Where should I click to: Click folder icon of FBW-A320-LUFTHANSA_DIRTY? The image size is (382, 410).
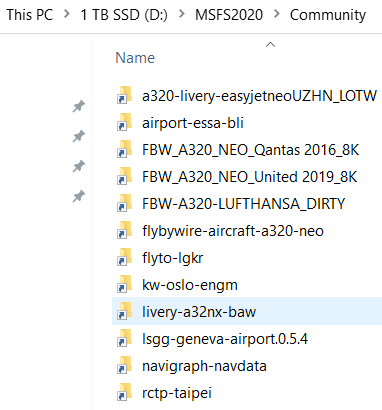point(124,203)
